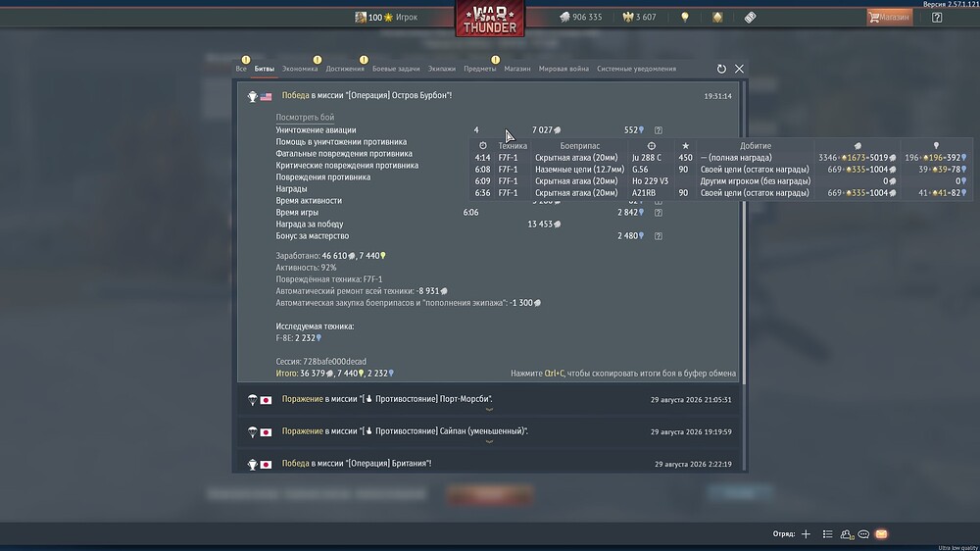Click the squad add member plus icon
Screen dimensions: 980x551
(x=806, y=534)
